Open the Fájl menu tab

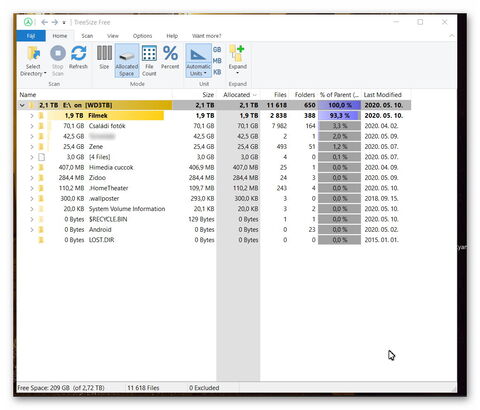[31, 36]
